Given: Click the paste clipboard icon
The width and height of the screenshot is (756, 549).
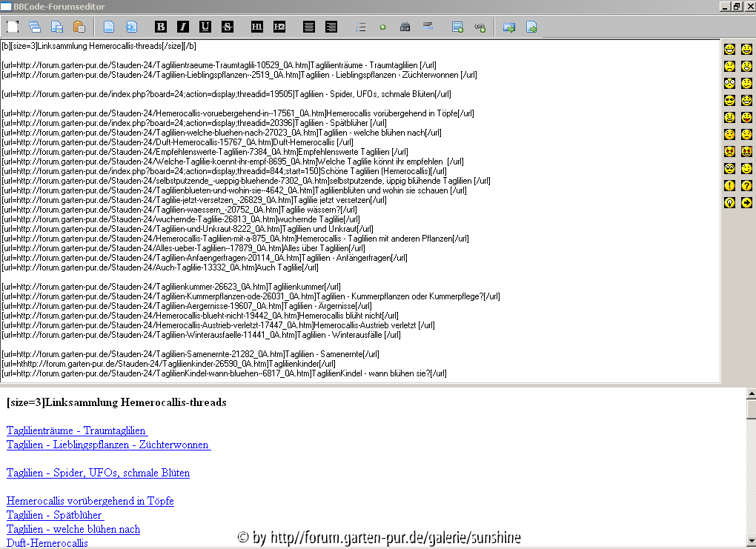Looking at the screenshot, I should click(x=79, y=27).
